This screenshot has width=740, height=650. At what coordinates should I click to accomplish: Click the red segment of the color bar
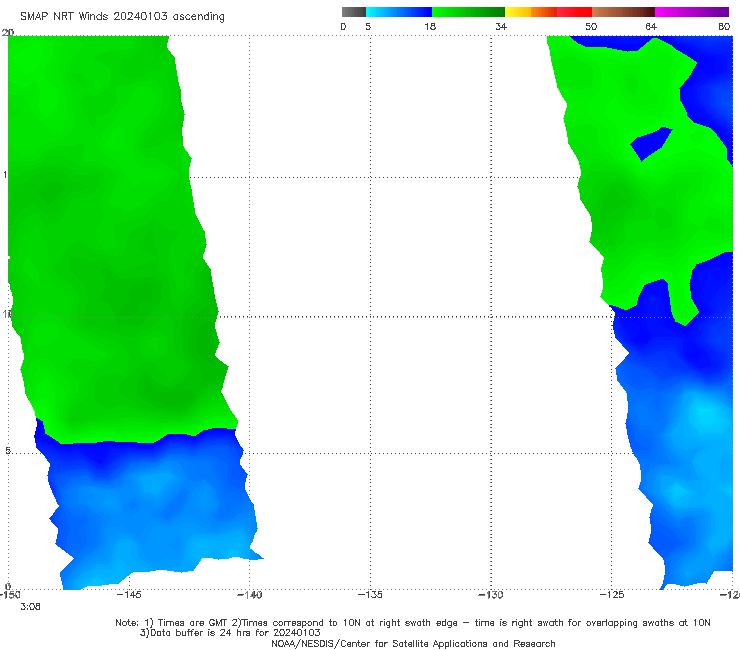574,12
